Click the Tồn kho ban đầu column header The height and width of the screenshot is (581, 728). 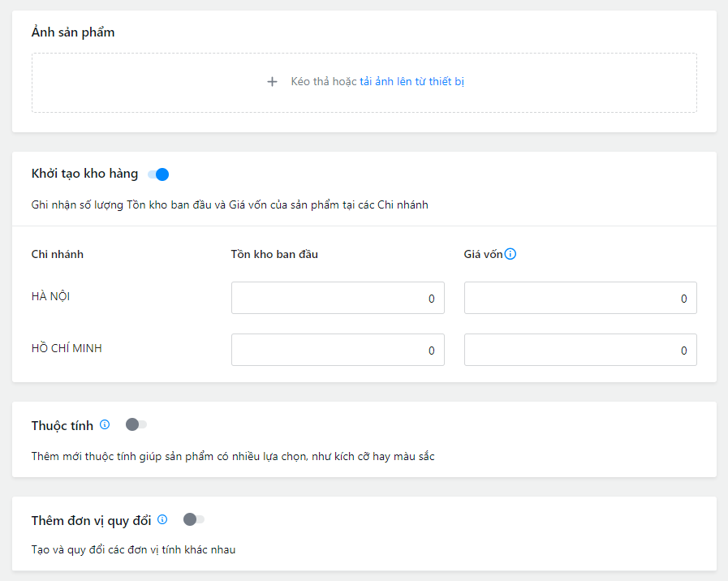pyautogui.click(x=274, y=254)
